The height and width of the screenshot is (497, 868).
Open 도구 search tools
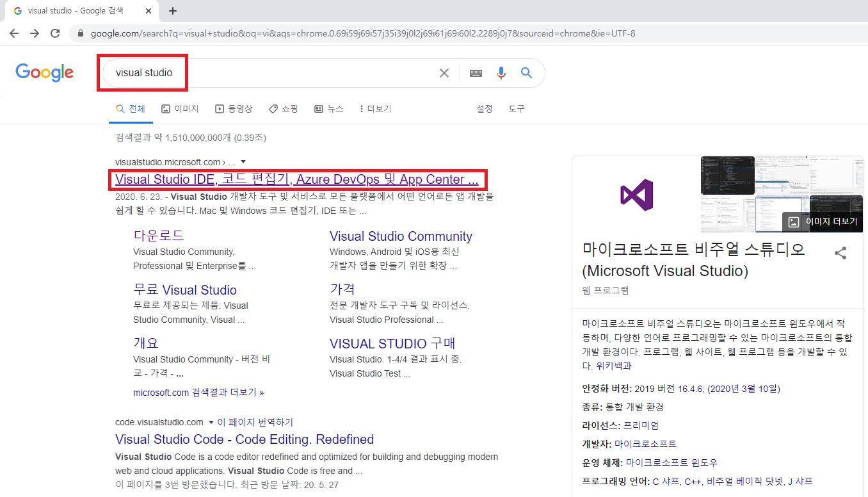tap(517, 109)
